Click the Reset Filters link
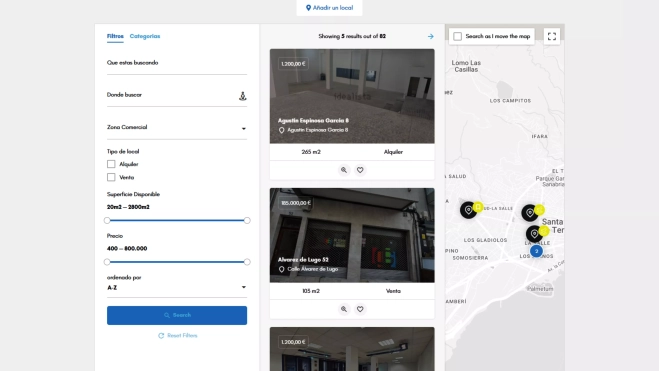Screen dimensions: 659x371 (x=178, y=336)
